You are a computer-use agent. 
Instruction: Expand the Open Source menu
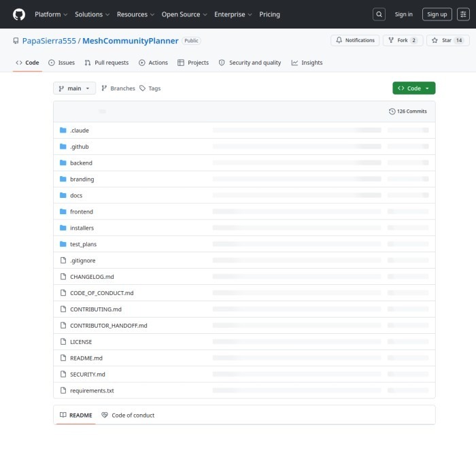tap(184, 14)
